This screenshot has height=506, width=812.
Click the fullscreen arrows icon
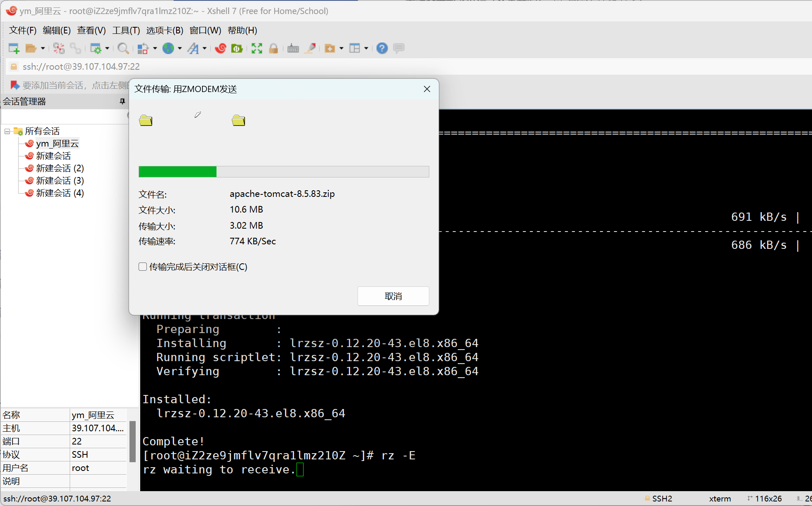(x=257, y=48)
